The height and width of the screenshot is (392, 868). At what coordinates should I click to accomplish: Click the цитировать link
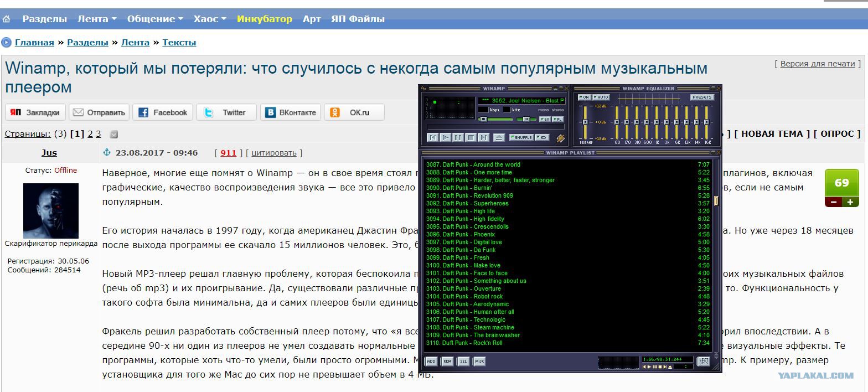274,153
